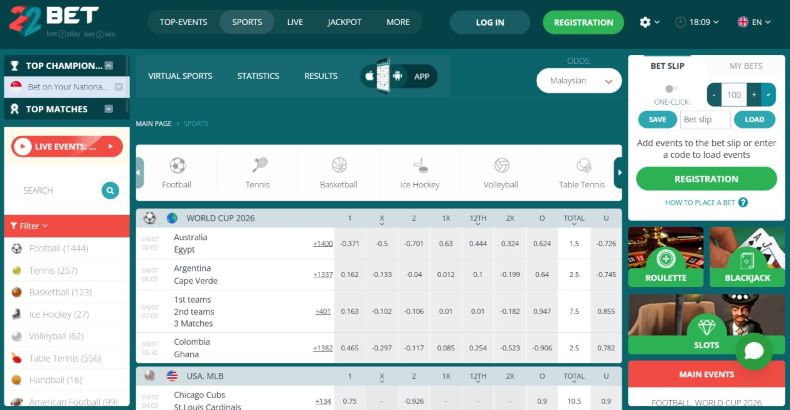
Task: Click the Apple app download icon
Action: [370, 76]
